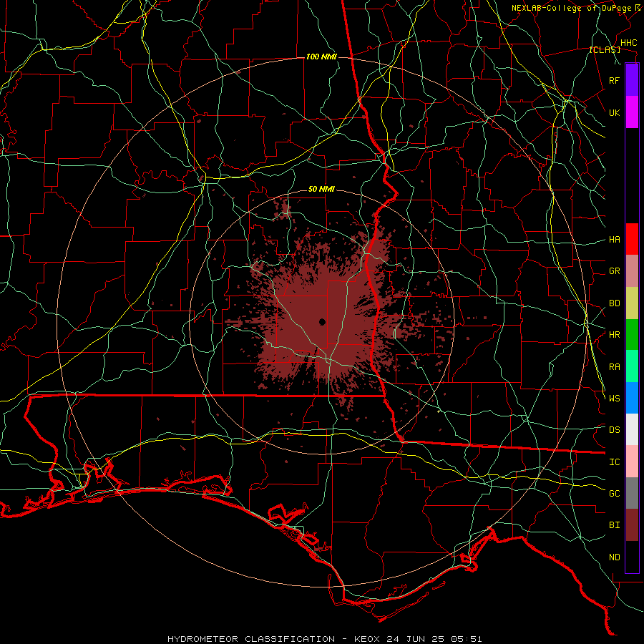Click the ND legend label
The height and width of the screenshot is (644, 644).
pyautogui.click(x=614, y=557)
